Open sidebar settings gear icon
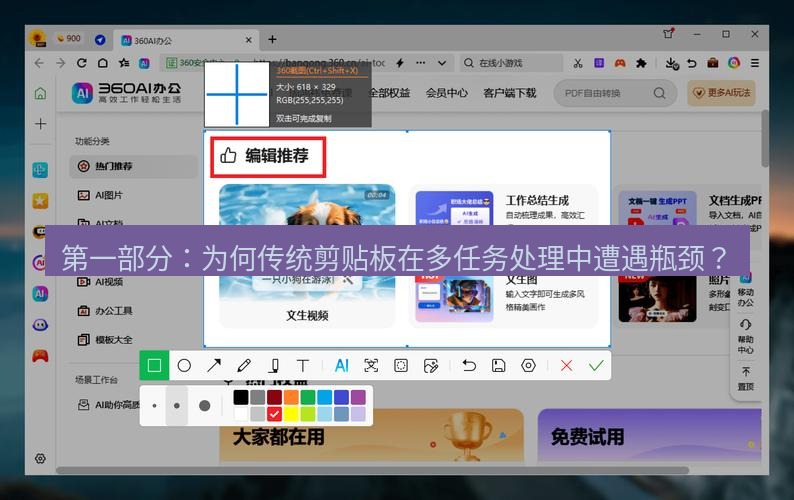 pos(41,458)
